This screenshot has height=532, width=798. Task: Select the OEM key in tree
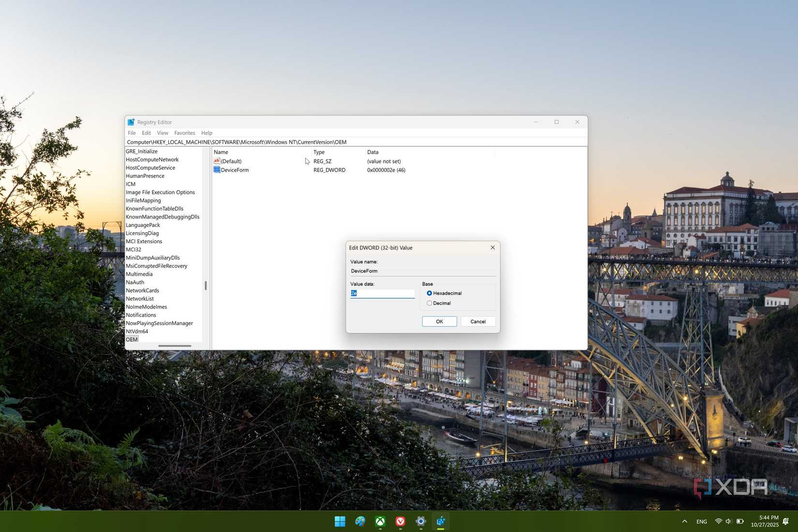(132, 340)
